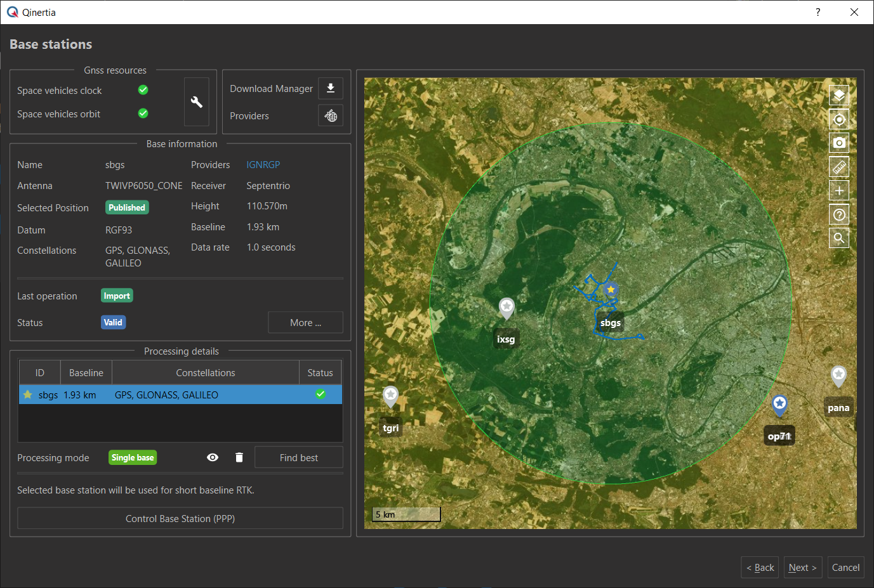Take a map screenshot with camera icon
Viewport: 874px width, 588px height.
pyautogui.click(x=838, y=143)
